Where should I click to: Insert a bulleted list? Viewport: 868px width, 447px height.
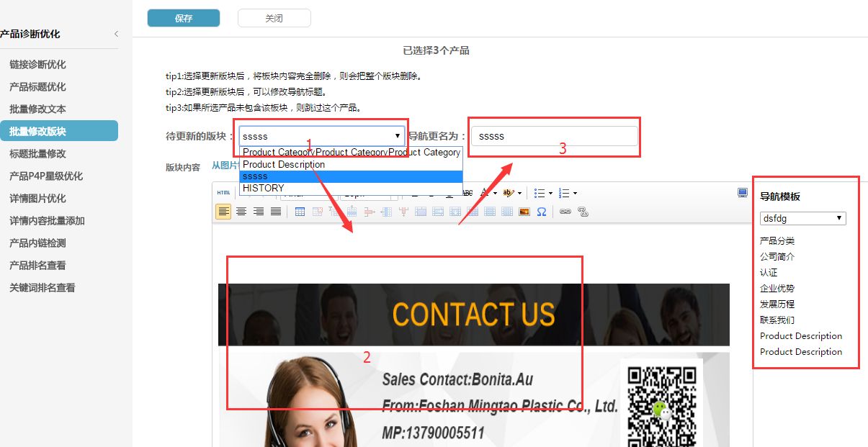(x=540, y=193)
